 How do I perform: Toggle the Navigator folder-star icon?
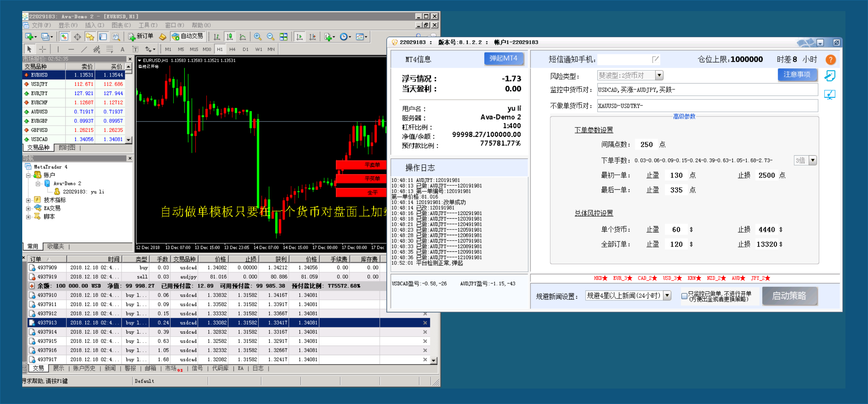coord(90,36)
